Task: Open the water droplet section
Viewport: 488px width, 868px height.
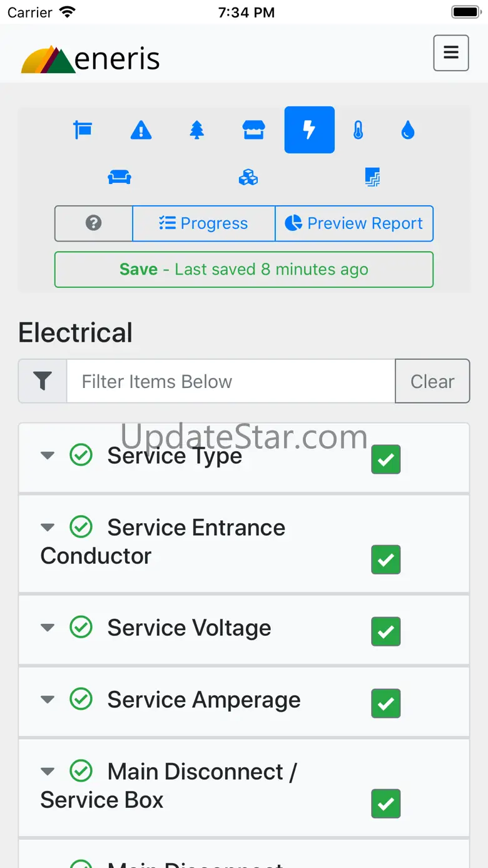Action: 408,130
